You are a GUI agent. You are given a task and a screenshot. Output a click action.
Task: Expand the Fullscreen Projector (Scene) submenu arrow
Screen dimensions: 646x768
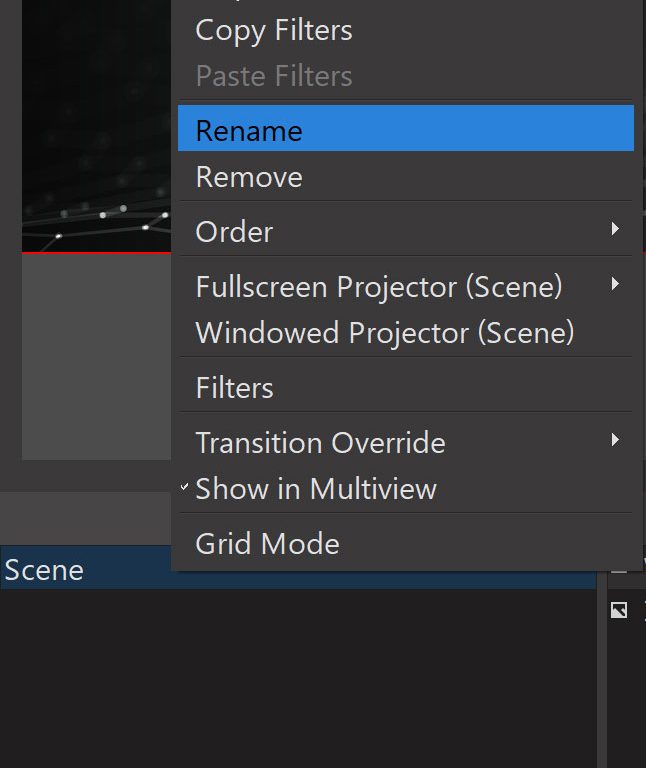615,286
